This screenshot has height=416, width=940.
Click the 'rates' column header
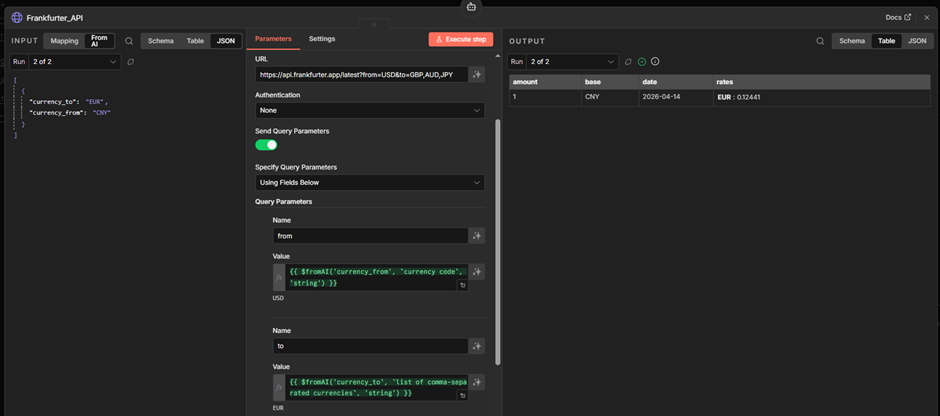[821, 82]
